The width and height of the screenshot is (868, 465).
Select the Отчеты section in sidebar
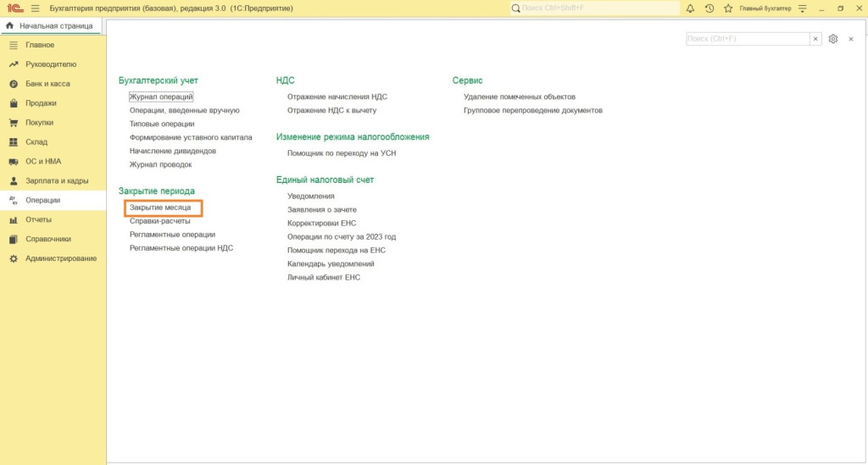pyautogui.click(x=38, y=219)
